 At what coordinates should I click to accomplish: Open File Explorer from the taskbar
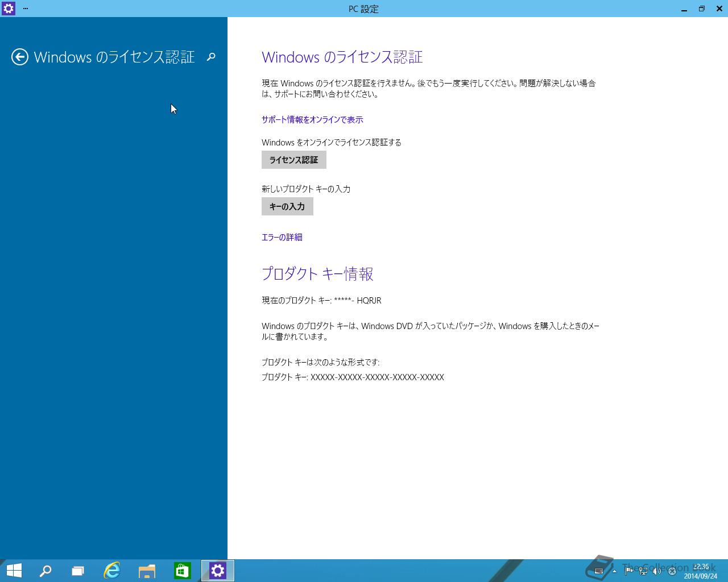tap(147, 571)
